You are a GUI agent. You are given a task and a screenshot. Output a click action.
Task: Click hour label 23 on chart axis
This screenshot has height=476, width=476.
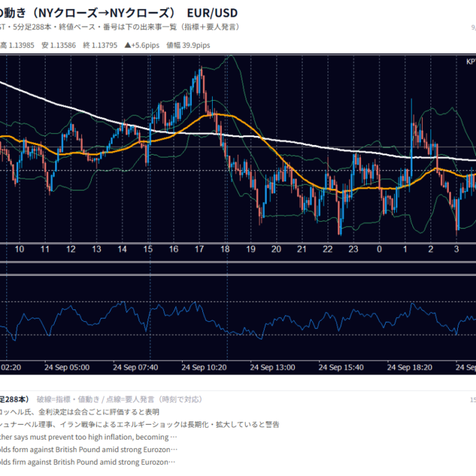(353, 249)
